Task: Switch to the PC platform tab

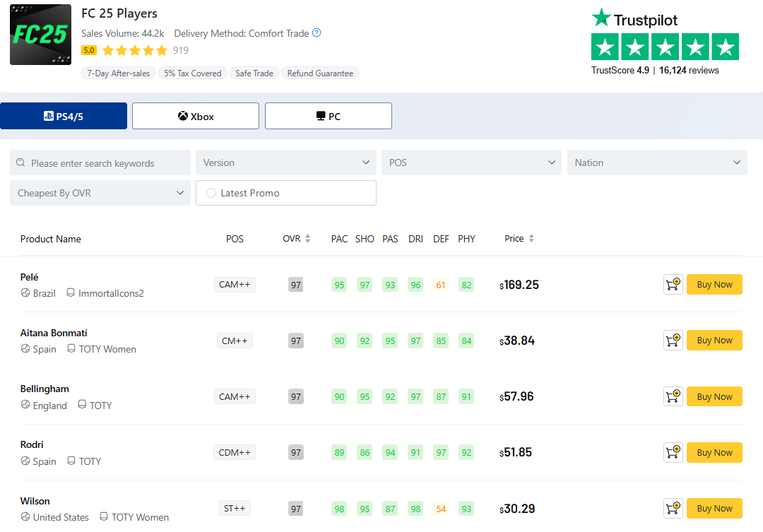Action: [329, 116]
